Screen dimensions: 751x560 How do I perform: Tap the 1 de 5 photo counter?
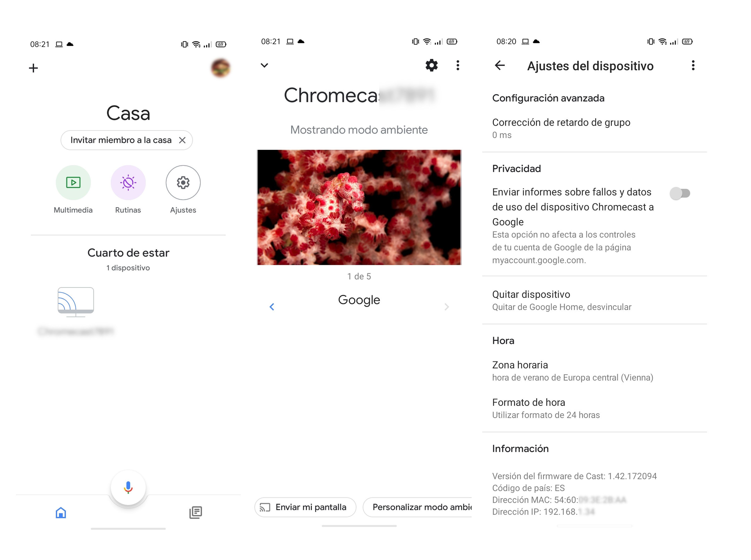(x=359, y=276)
